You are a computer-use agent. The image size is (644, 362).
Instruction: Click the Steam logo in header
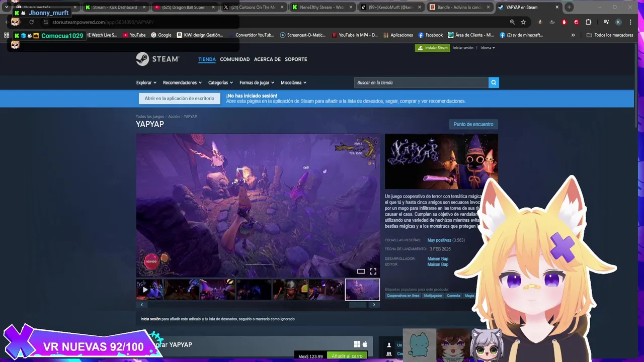[x=157, y=59]
